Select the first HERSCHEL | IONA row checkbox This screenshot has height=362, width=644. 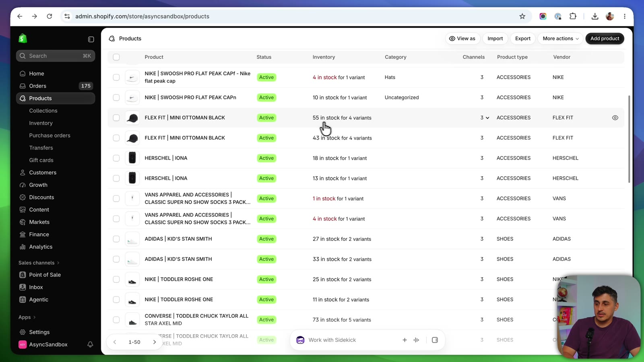pyautogui.click(x=116, y=158)
